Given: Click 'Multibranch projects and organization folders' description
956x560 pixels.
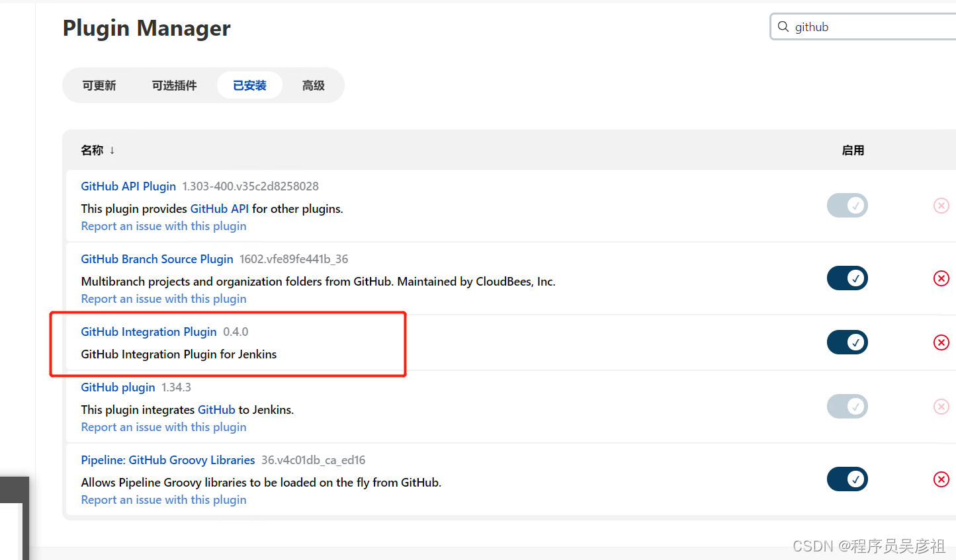Looking at the screenshot, I should point(318,282).
